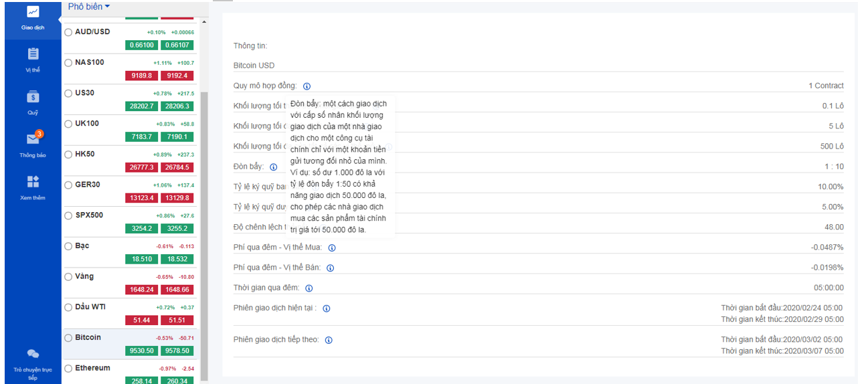Click info icon beside Phiên giao dịch tiếp theo
Screen dimensions: 868x384
point(329,340)
